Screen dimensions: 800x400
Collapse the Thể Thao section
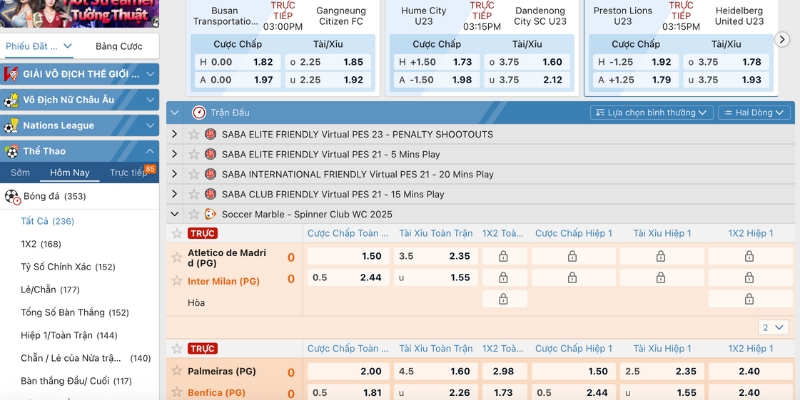click(80, 151)
